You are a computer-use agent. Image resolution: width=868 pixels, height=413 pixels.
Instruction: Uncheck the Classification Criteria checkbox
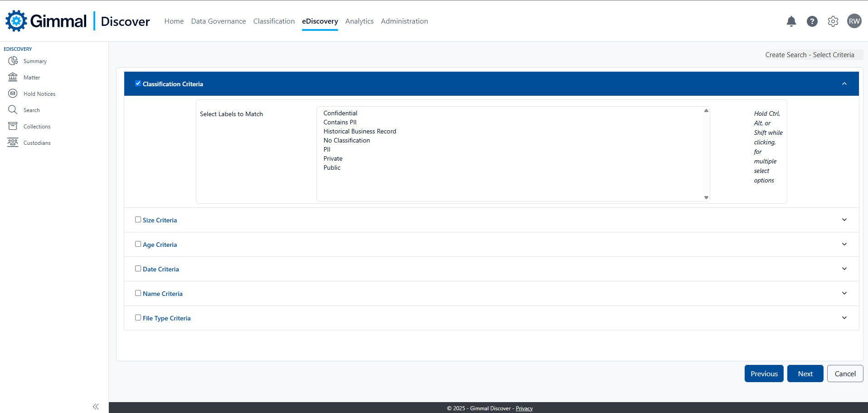coord(138,84)
